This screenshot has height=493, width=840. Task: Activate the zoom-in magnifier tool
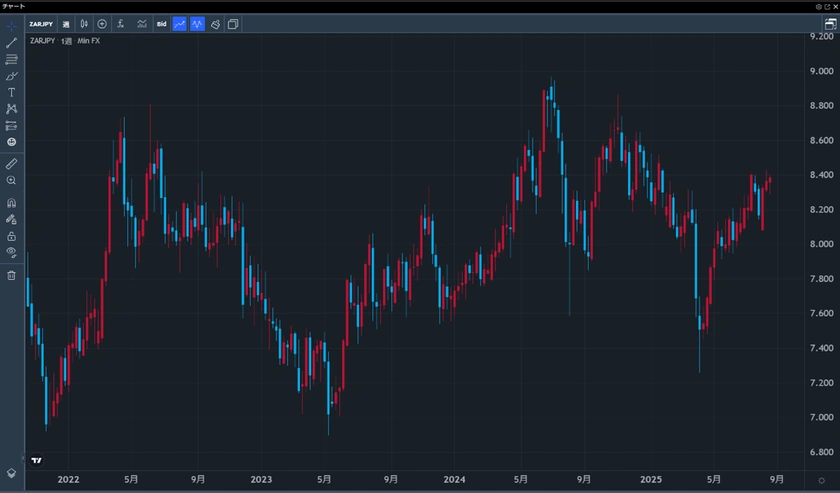(x=11, y=180)
